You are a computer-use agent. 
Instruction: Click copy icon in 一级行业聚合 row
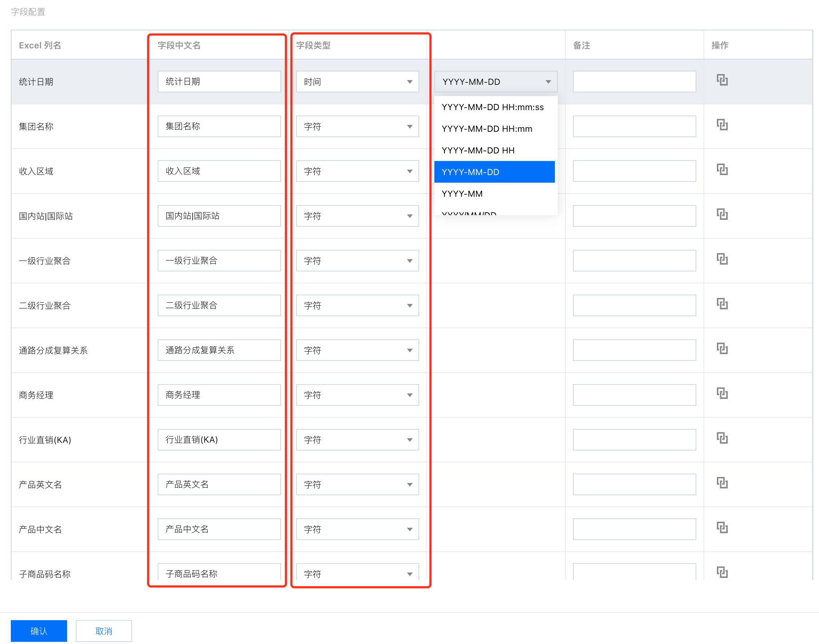(722, 260)
